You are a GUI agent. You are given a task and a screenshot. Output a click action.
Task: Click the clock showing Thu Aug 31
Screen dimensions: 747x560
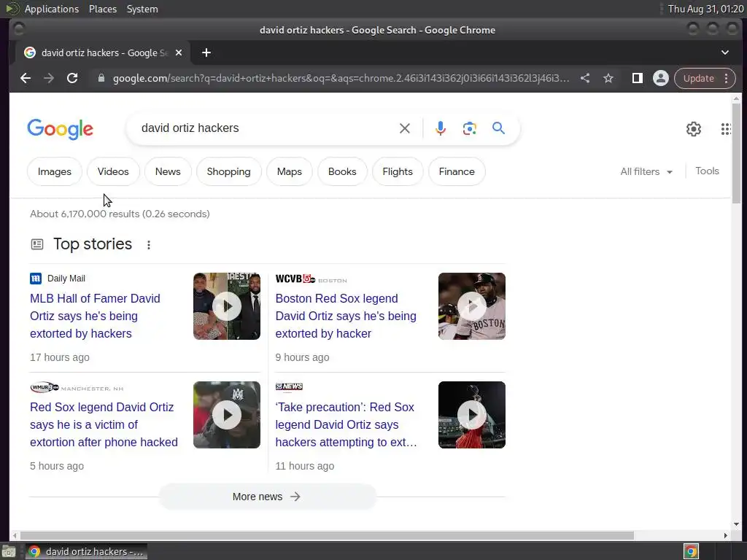coord(705,9)
